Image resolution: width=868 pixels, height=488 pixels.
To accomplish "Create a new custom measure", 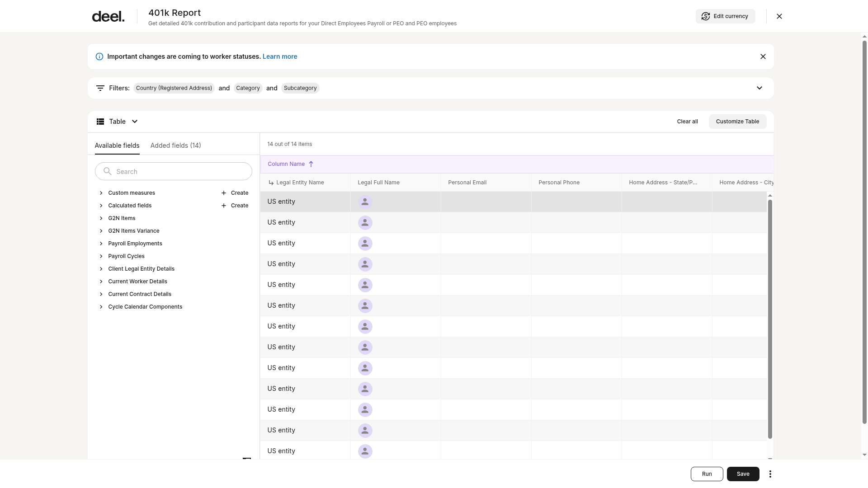I will [235, 193].
